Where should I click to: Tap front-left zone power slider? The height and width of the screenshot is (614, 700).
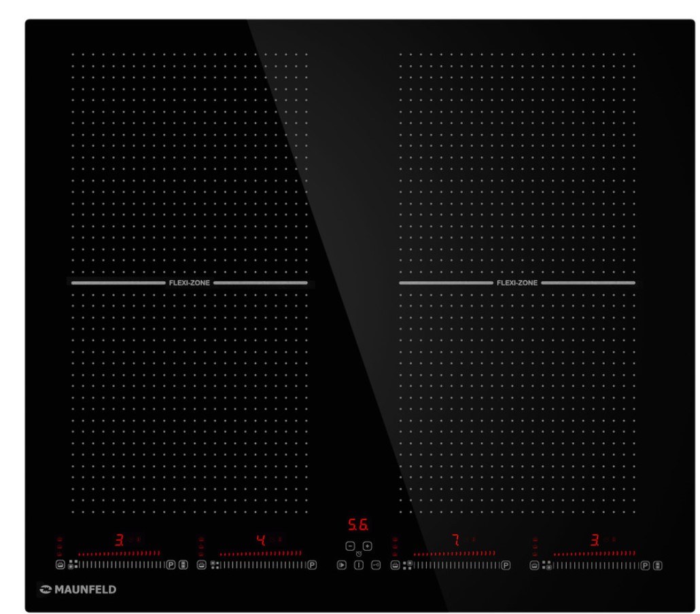coord(122,564)
